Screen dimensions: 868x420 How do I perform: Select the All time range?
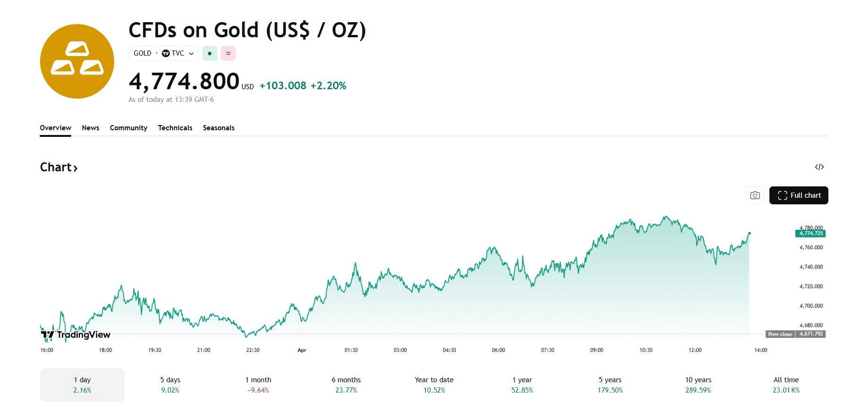[x=786, y=385]
